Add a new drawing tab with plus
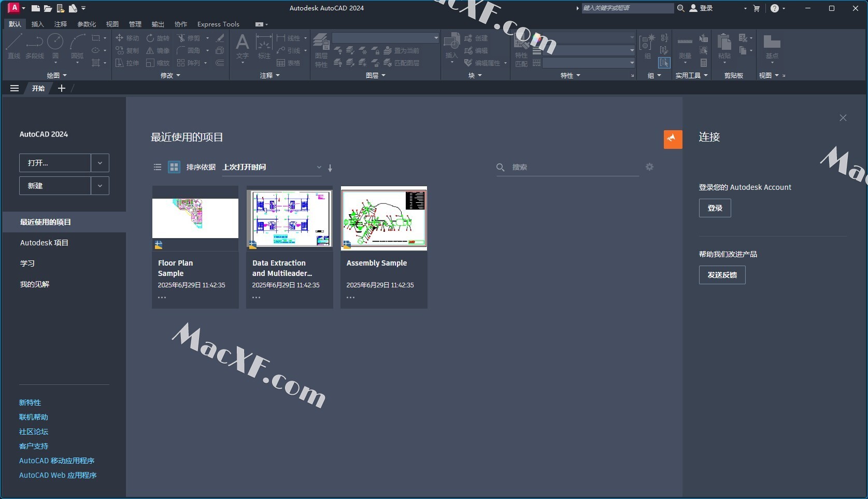This screenshot has height=499, width=868. [61, 88]
